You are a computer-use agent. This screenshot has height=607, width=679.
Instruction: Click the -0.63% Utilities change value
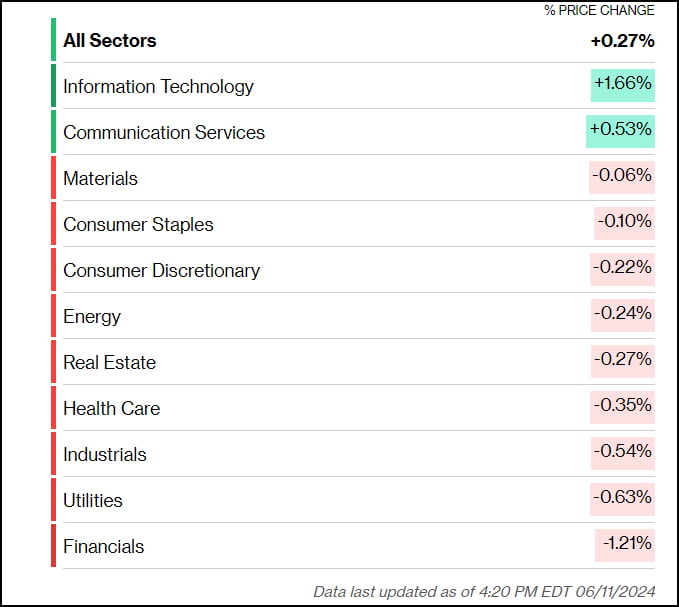(x=622, y=498)
